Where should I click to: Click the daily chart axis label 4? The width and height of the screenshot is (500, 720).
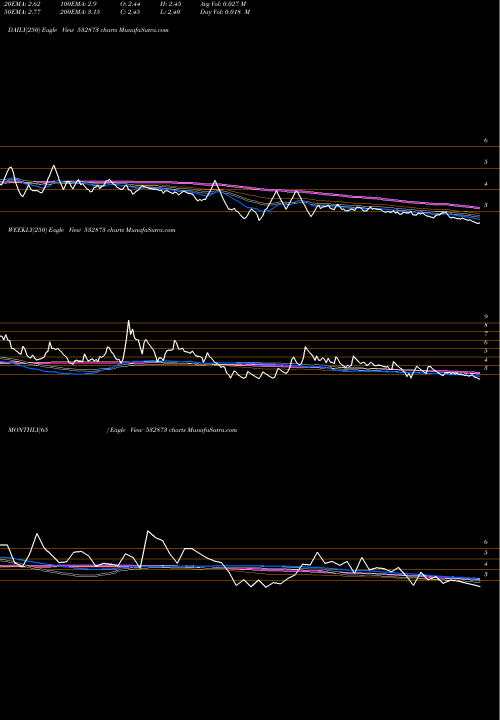click(x=486, y=184)
